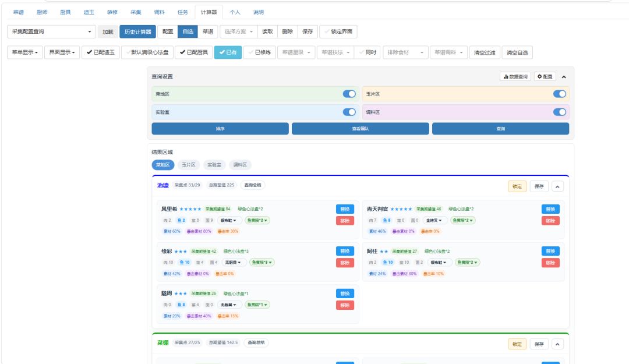This screenshot has width=629, height=364.
Task: Toggle the 已修炼 filter
Action: coord(260,52)
